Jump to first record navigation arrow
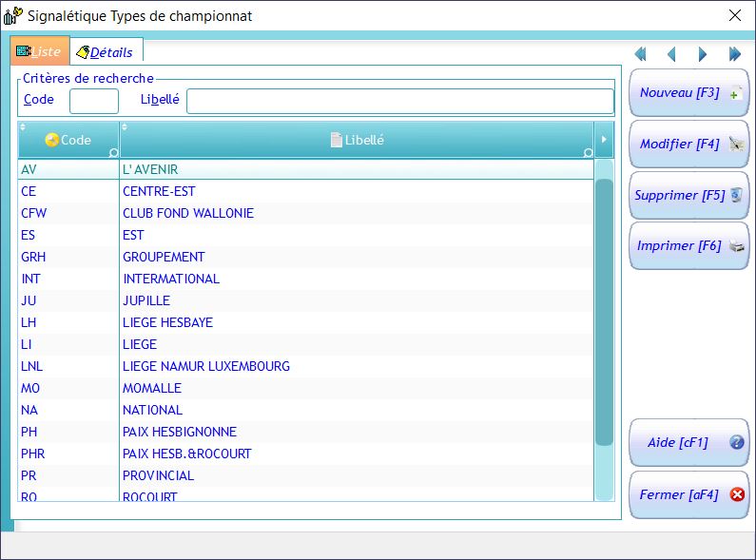 coord(640,54)
